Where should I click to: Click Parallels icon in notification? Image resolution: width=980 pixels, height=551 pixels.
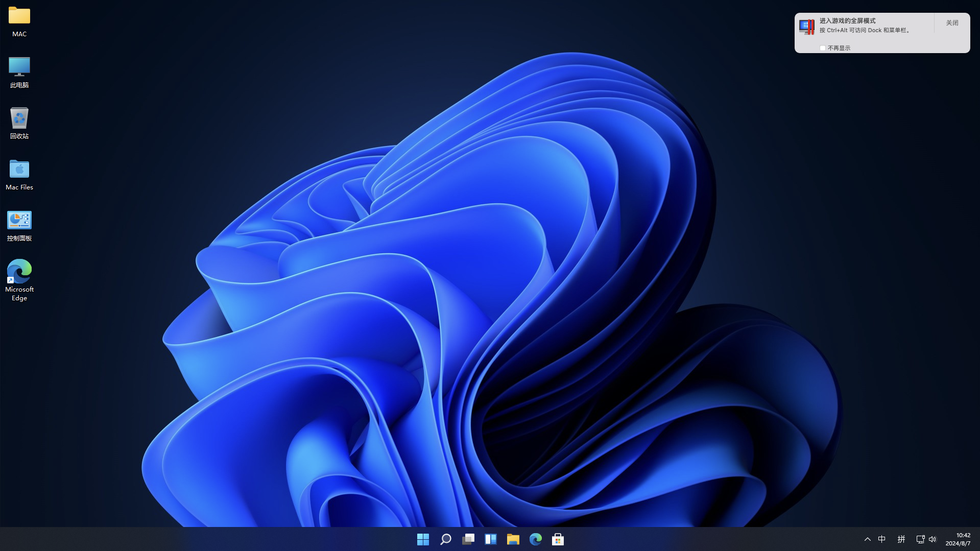[807, 27]
